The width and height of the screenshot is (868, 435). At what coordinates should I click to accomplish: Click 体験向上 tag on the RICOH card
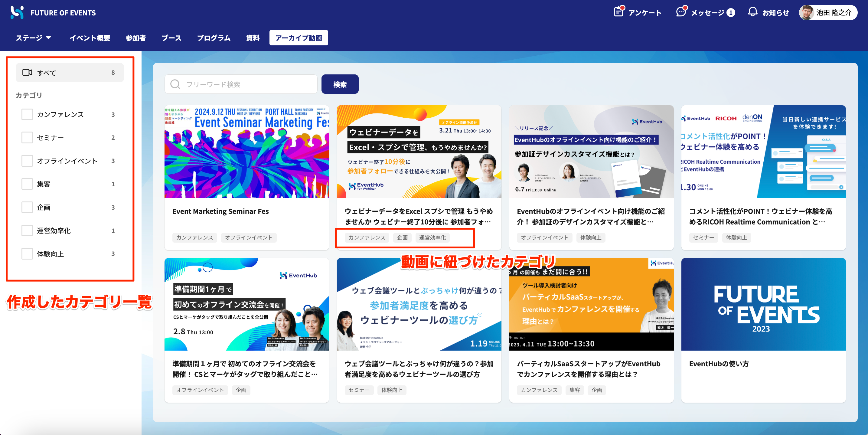[x=736, y=237]
